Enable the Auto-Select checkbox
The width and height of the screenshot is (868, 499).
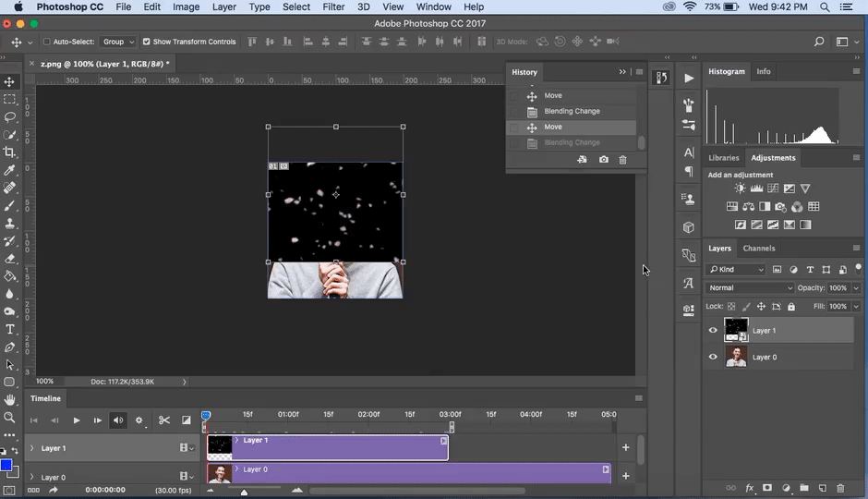[47, 43]
